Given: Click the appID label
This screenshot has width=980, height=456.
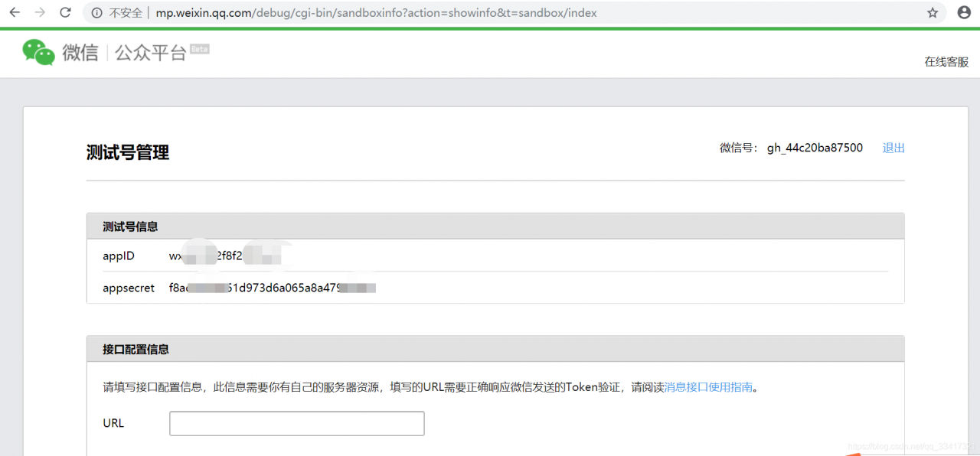Looking at the screenshot, I should (x=119, y=256).
